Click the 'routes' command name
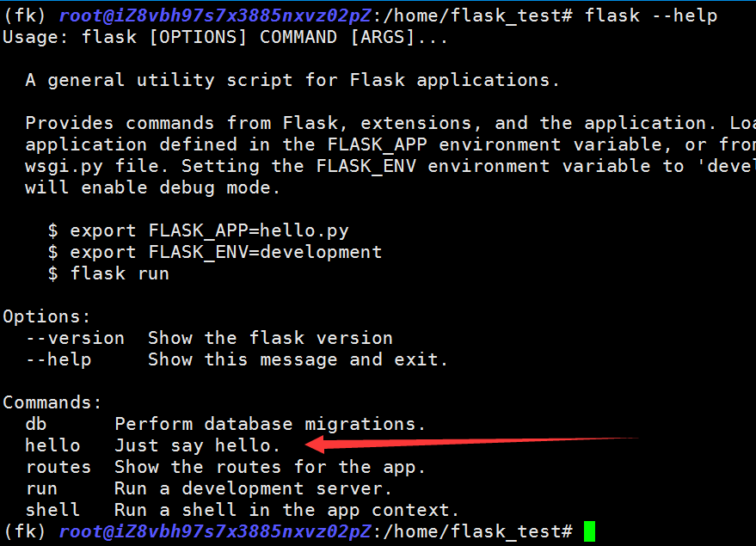The width and height of the screenshot is (756, 546). [x=58, y=467]
